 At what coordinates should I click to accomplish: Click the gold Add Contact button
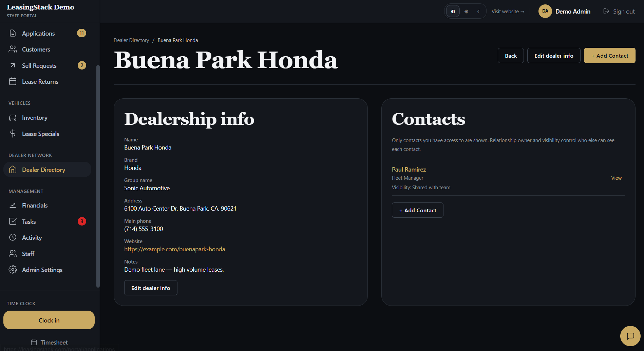pos(610,56)
